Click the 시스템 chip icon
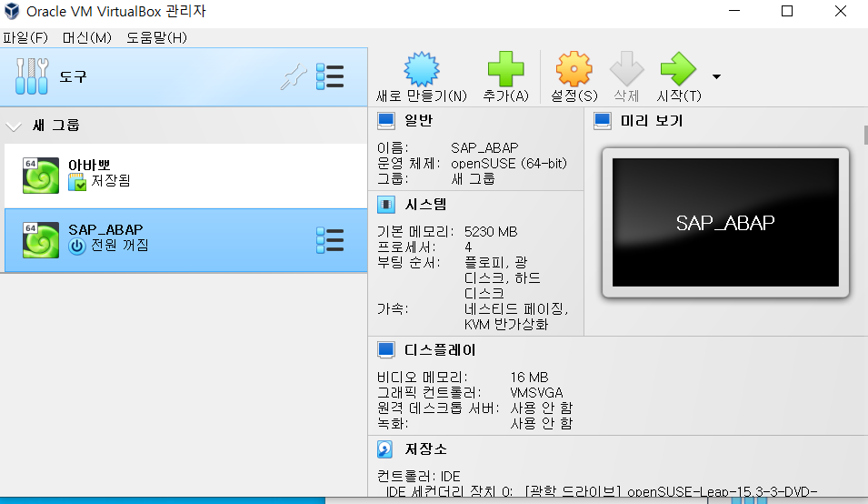 coord(386,205)
